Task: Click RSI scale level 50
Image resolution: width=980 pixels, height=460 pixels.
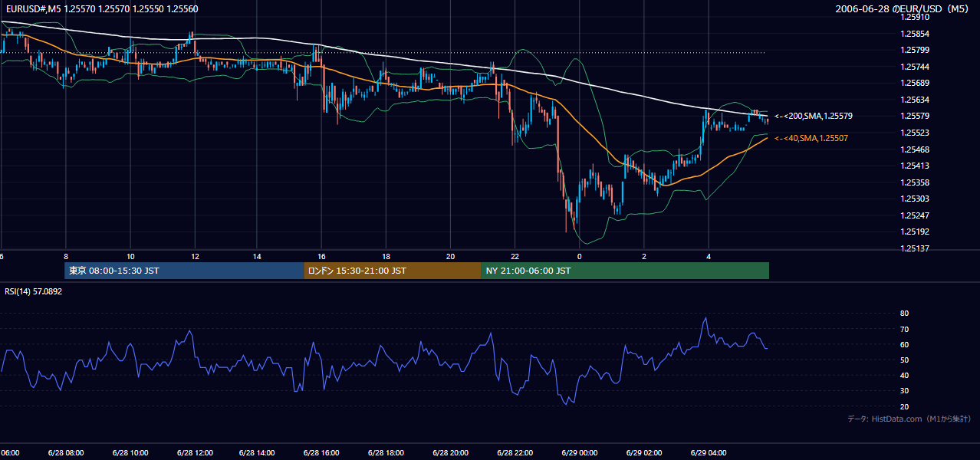Action: (904, 360)
